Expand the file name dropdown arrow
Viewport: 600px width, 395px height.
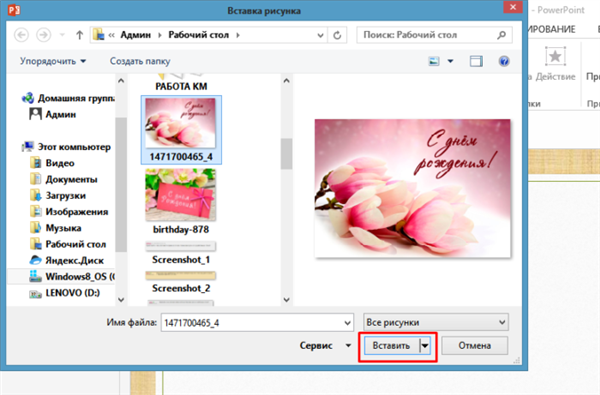pyautogui.click(x=347, y=323)
